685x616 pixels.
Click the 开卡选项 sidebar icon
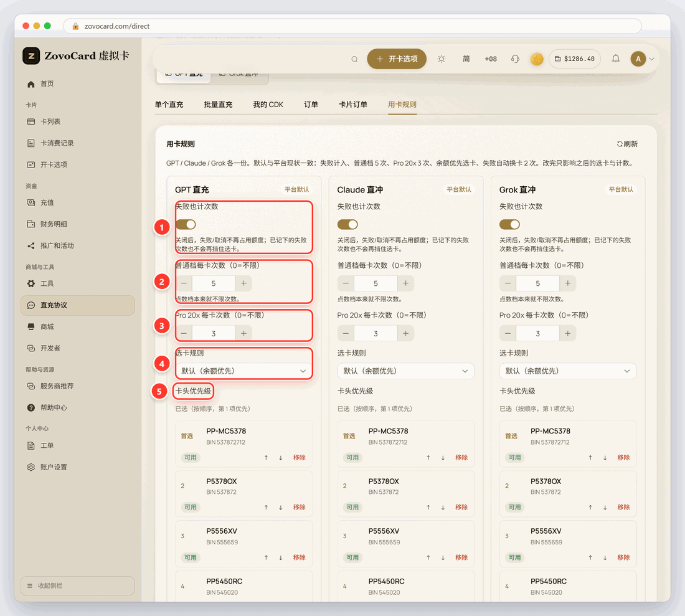(31, 164)
